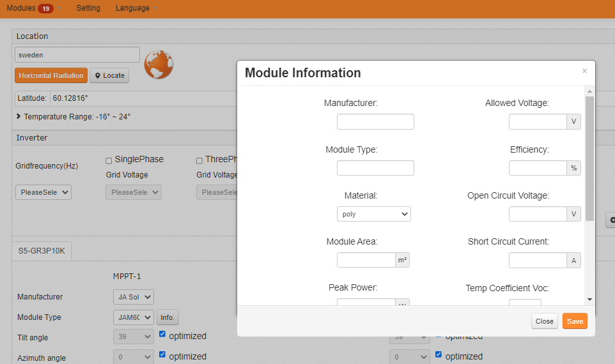Open the Tilt angle 39 dropdown in MPPT-1
Screen dimensions: 615x364
click(x=134, y=337)
